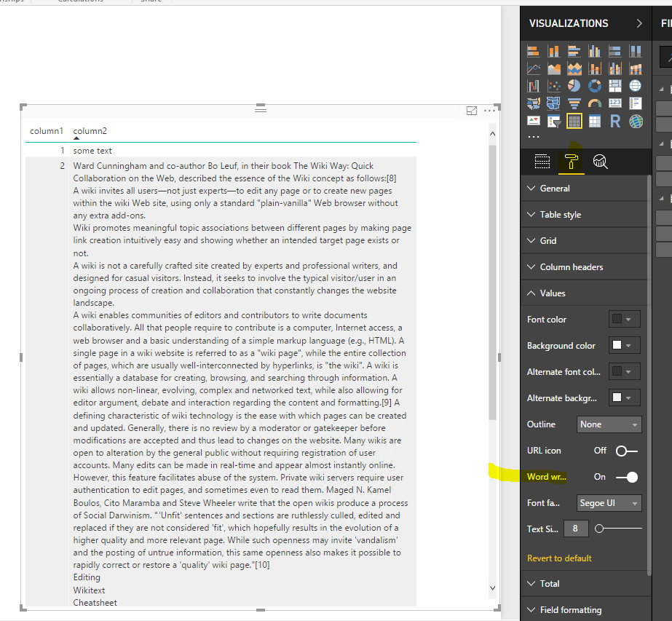Select the 100% stacked bar chart visual

click(x=615, y=52)
